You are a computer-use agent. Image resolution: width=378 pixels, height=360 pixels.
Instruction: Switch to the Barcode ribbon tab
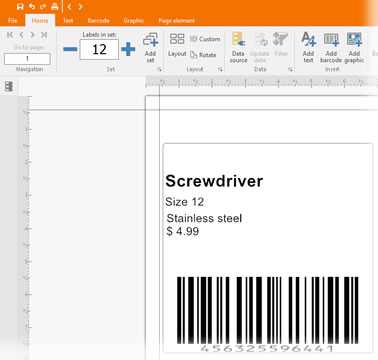[x=98, y=21]
